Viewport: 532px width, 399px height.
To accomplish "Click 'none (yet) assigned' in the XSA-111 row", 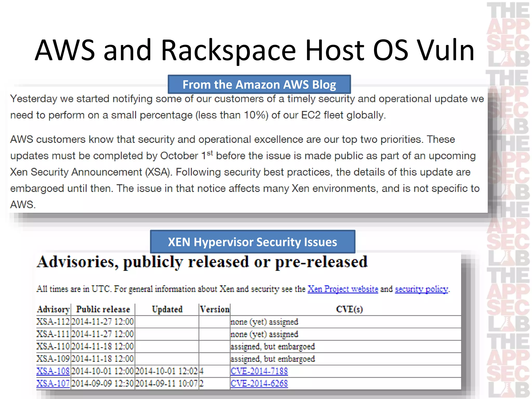I will click(264, 334).
